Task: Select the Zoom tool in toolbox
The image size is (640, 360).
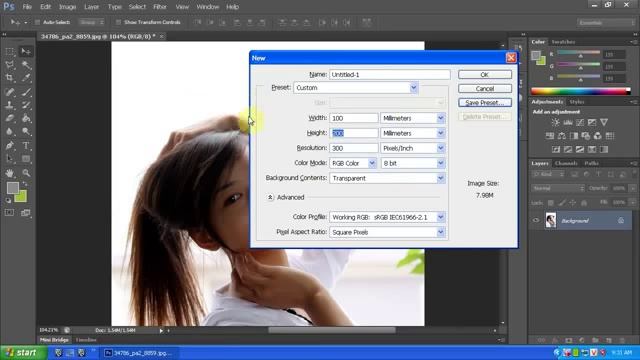Action: pos(26,173)
